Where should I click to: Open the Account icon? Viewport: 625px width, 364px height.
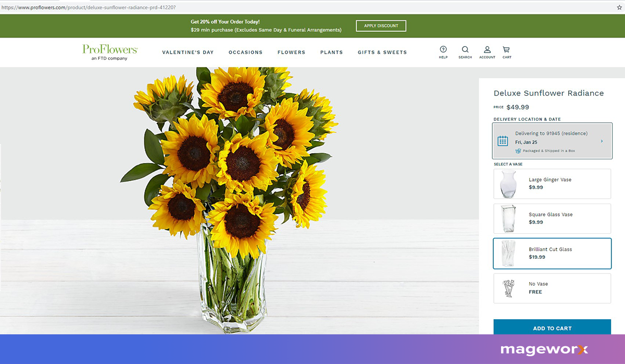(x=487, y=49)
